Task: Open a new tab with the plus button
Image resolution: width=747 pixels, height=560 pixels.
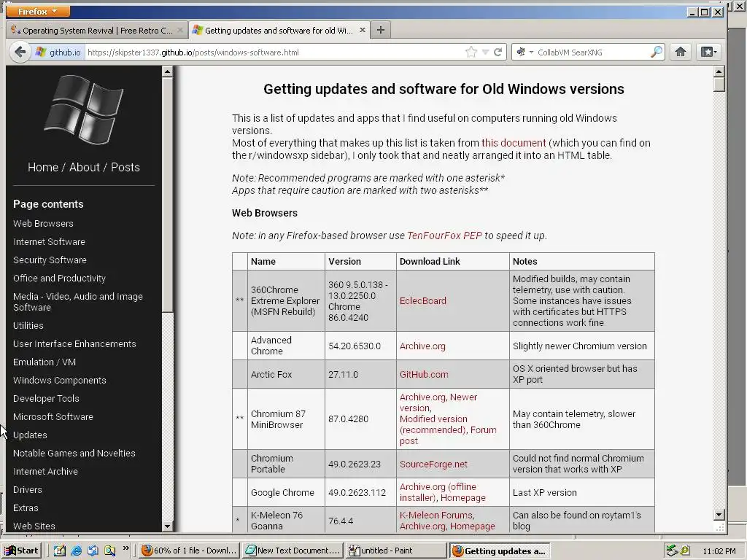Action: [x=380, y=30]
